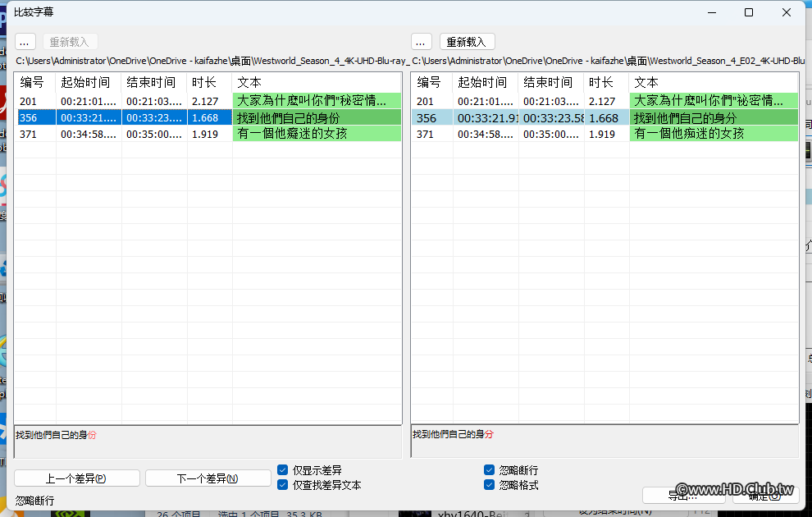This screenshot has width=812, height=517.
Task: Close the 比较字幕 dialog
Action: [786, 12]
